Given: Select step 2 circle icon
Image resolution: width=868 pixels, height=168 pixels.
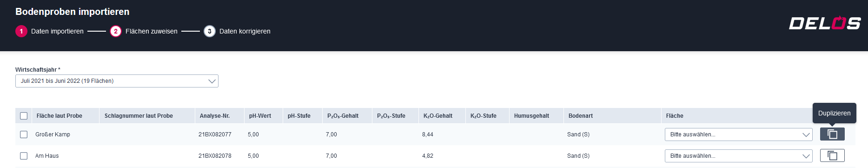Looking at the screenshot, I should click(x=116, y=31).
